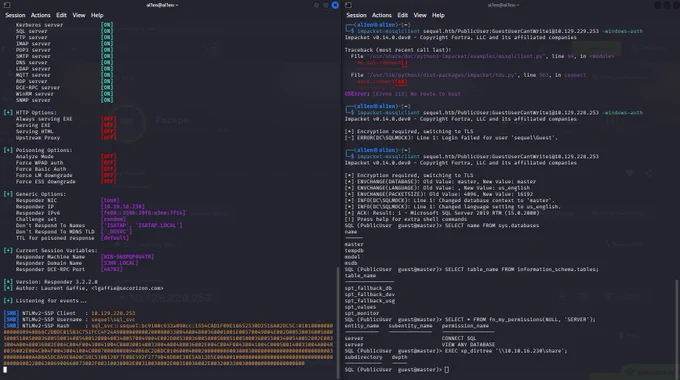The image size is (680, 380).
Task: Click 'Always serving EXE' option text
Action: 44,119
